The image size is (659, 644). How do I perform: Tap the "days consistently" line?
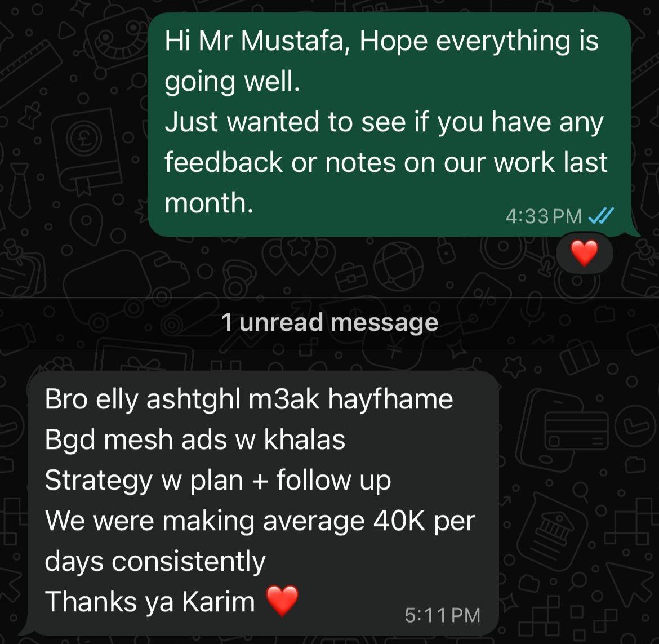[155, 562]
